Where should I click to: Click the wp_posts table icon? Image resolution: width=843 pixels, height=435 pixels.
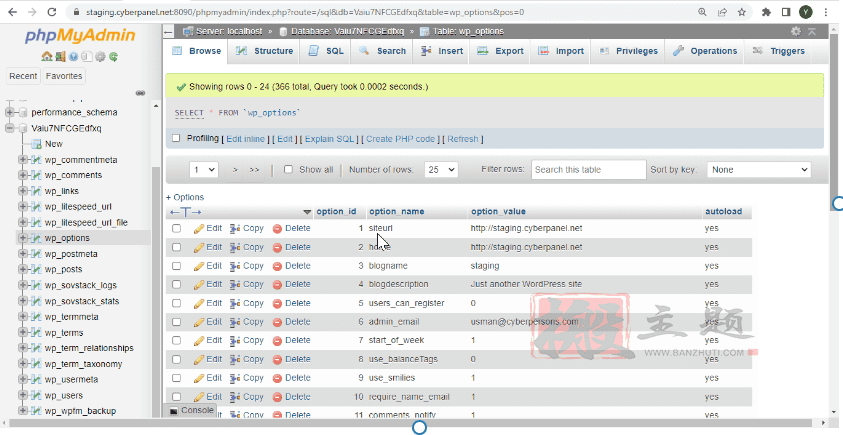click(x=36, y=269)
